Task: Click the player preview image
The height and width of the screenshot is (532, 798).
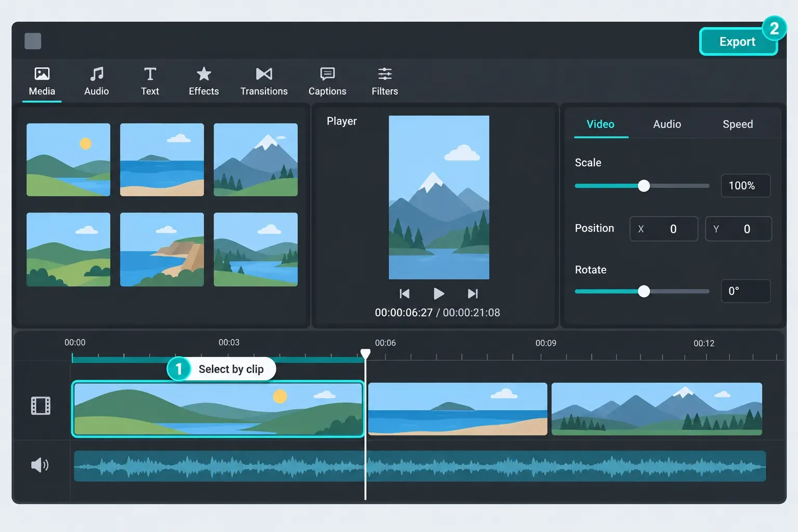Action: pos(439,197)
